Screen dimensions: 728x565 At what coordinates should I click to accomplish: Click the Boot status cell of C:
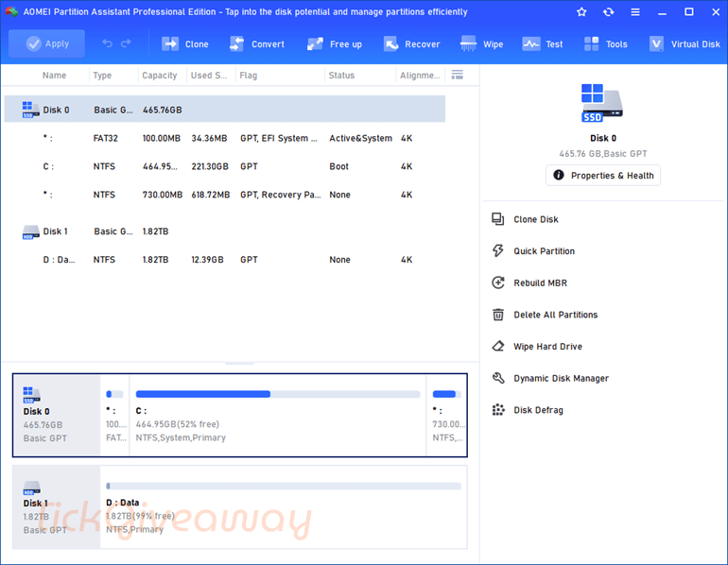[x=338, y=166]
